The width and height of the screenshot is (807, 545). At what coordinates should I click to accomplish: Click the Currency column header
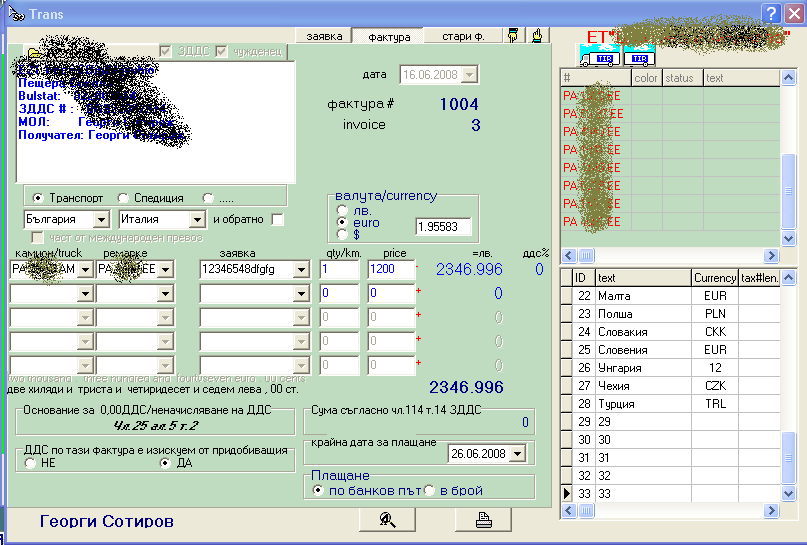pos(715,278)
